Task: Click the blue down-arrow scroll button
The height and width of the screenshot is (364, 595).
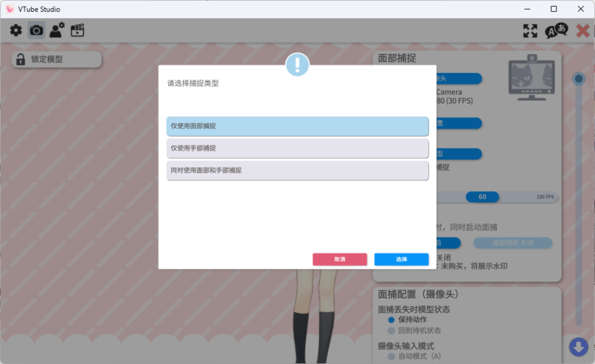Action: coord(579,347)
